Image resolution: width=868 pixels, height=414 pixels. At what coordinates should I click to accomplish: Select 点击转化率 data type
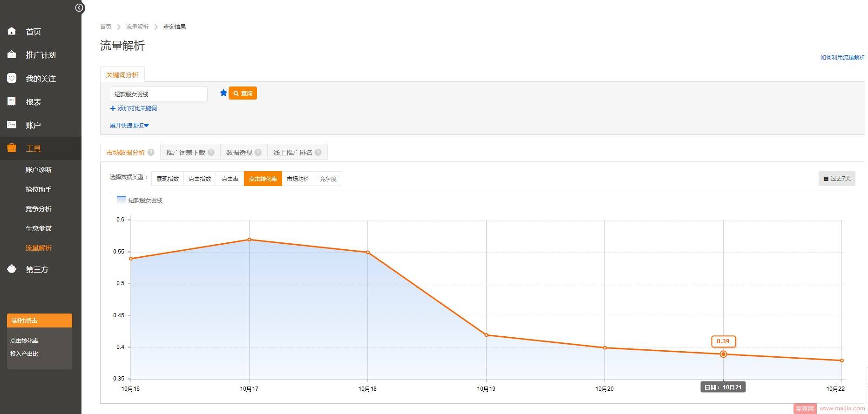click(x=263, y=179)
